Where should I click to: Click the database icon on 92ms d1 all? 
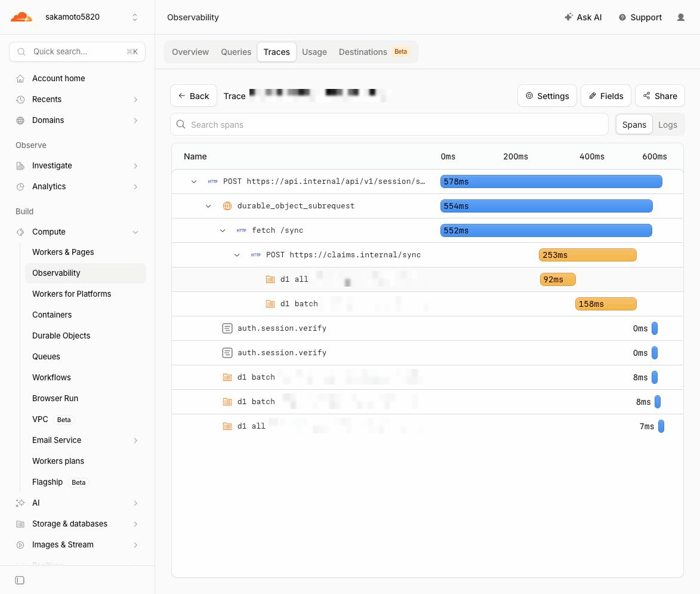[x=270, y=279]
